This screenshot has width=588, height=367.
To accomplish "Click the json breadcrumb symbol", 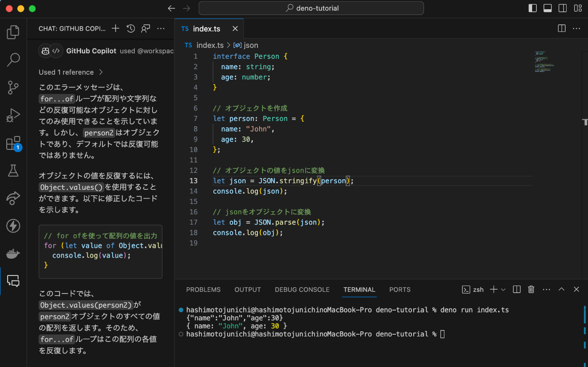I will click(250, 45).
